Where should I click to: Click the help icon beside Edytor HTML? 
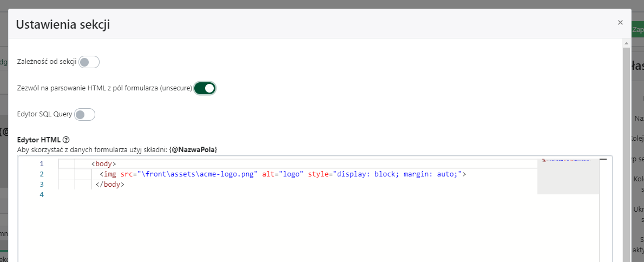pyautogui.click(x=66, y=140)
